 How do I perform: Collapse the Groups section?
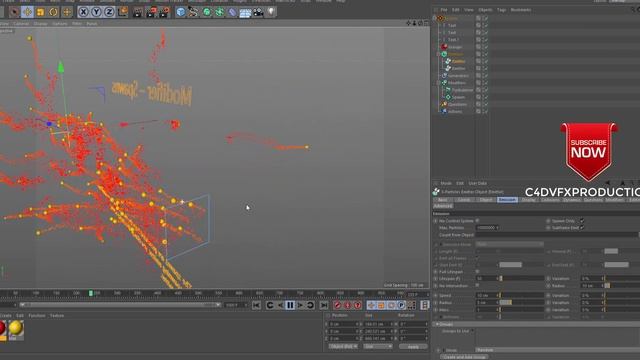click(437, 324)
